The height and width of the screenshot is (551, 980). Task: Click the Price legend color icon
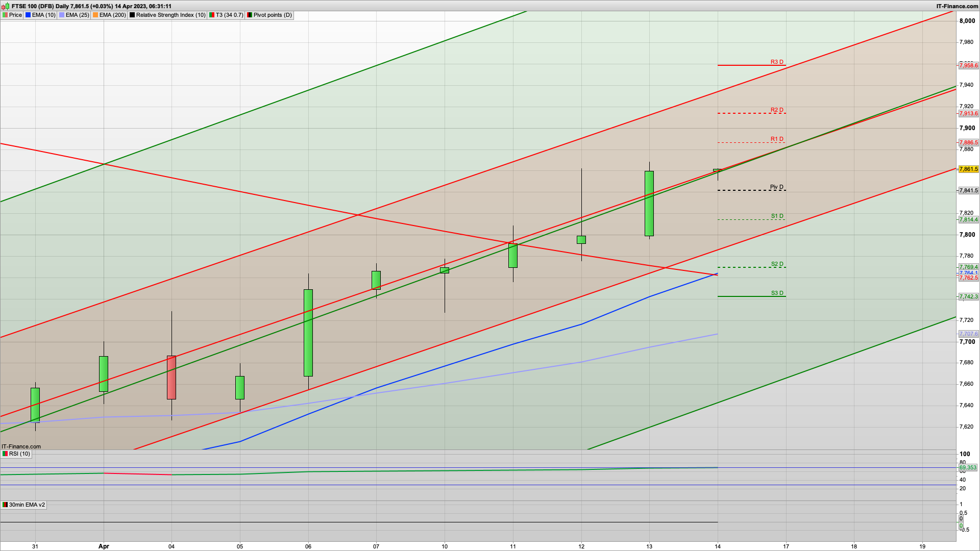5,15
